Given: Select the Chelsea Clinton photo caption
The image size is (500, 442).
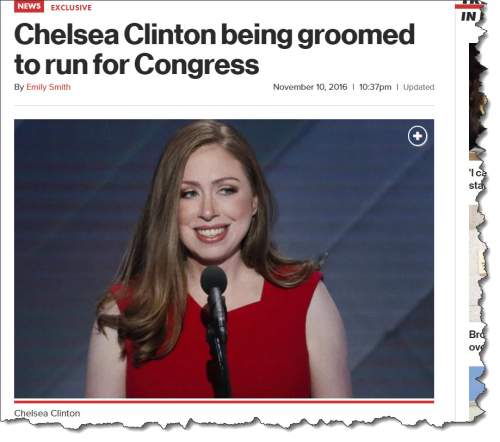Looking at the screenshot, I should click(x=47, y=413).
